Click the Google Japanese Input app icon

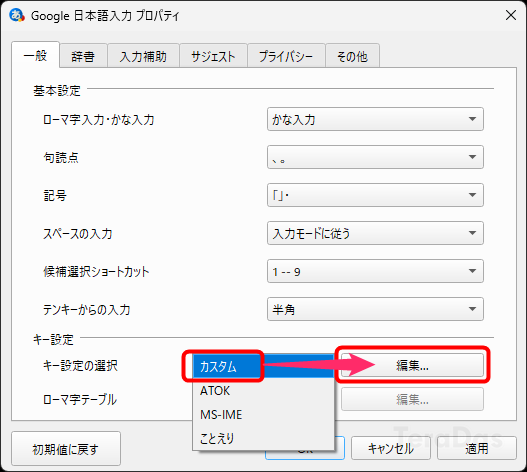click(x=17, y=15)
